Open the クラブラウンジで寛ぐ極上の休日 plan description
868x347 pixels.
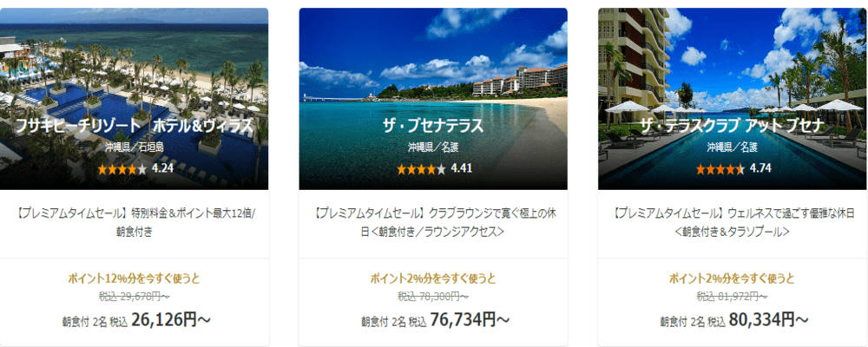coord(433,222)
